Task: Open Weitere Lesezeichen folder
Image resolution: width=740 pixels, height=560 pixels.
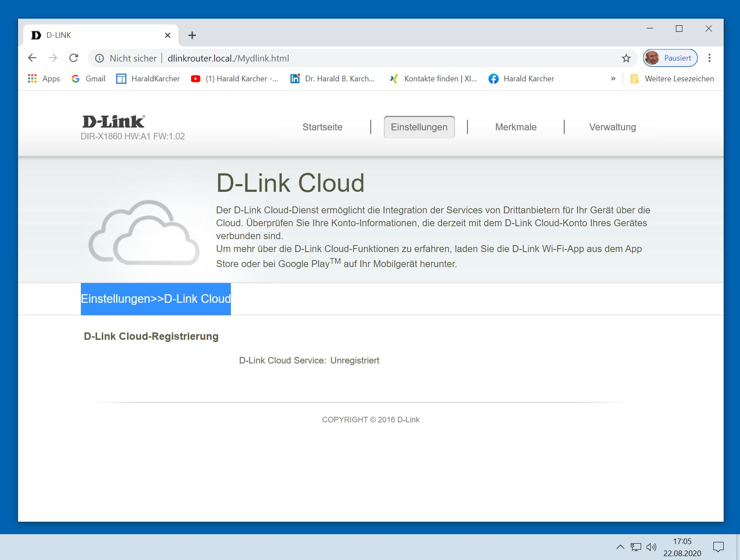Action: 672,79
